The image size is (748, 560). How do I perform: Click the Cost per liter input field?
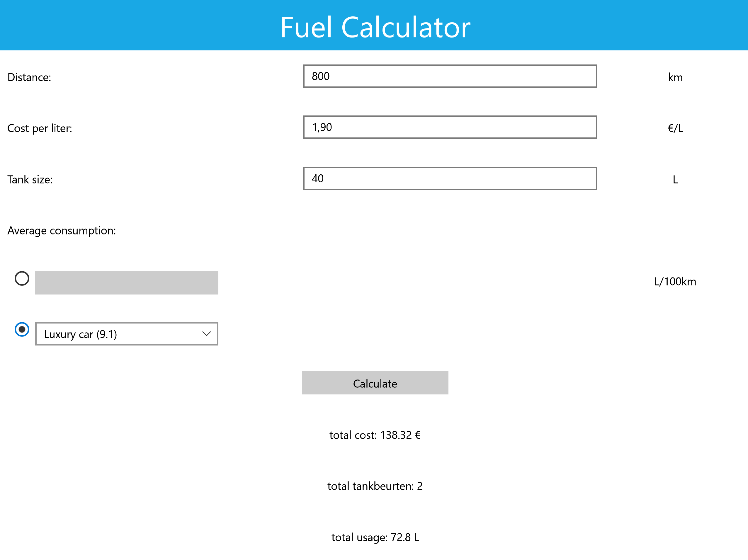coord(450,127)
